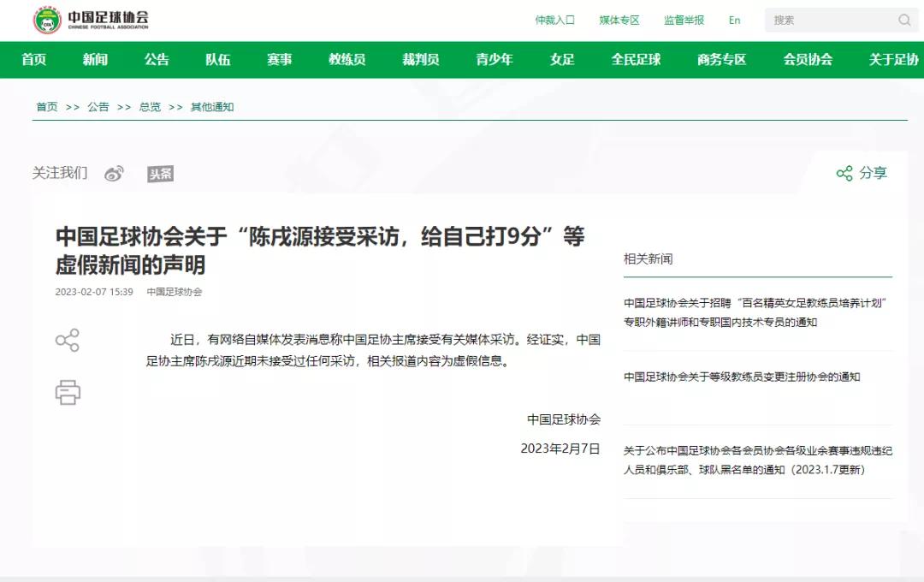Viewport: 924px width, 582px height.
Task: Open the 女足 navigation item
Action: [x=562, y=60]
